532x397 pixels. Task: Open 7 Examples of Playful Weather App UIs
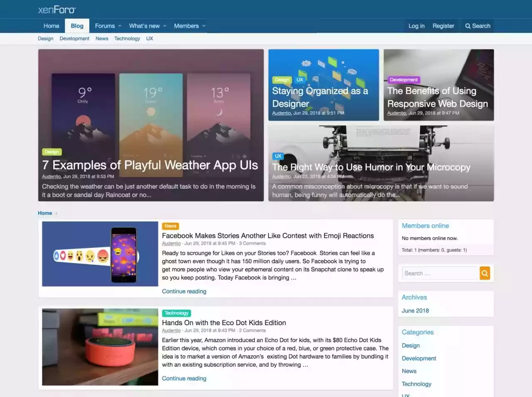pos(150,165)
